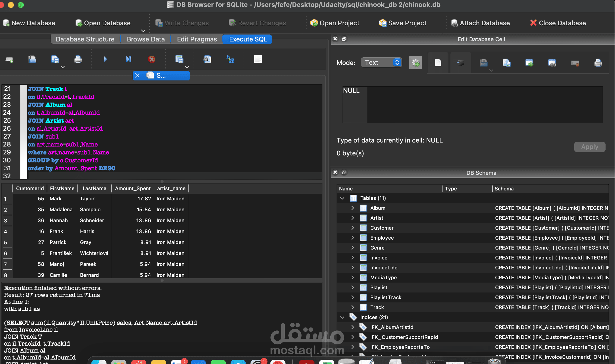Select the Wichterlová last name cell

tap(94, 253)
